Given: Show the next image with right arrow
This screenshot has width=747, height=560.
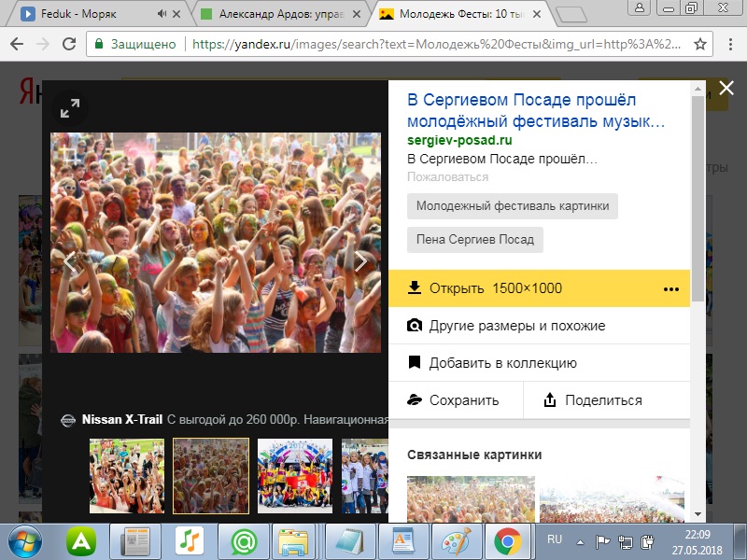Looking at the screenshot, I should pyautogui.click(x=361, y=261).
